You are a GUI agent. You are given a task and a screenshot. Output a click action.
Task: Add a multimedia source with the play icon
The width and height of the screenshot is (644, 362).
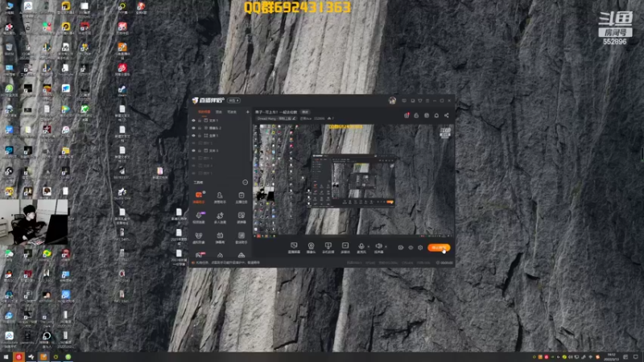(x=345, y=248)
